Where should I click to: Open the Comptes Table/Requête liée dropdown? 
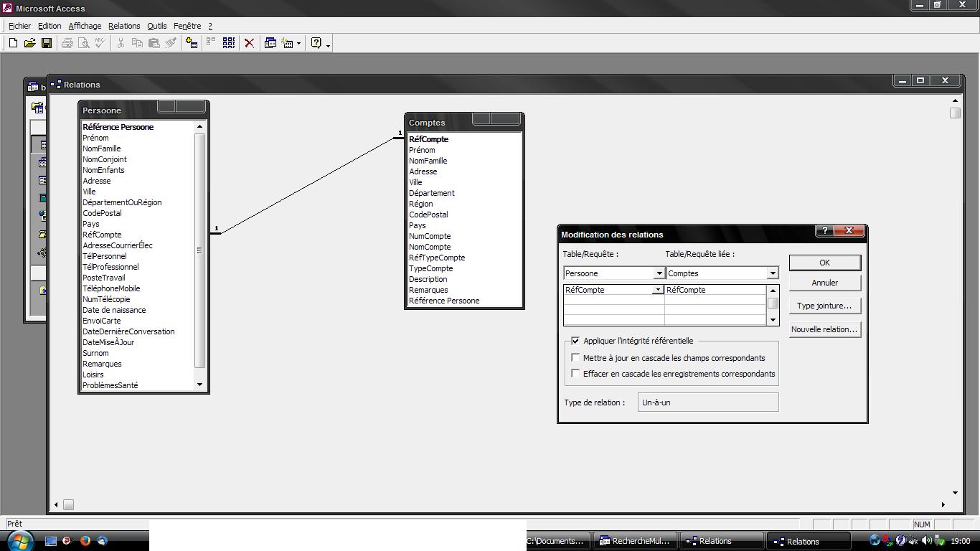point(773,273)
